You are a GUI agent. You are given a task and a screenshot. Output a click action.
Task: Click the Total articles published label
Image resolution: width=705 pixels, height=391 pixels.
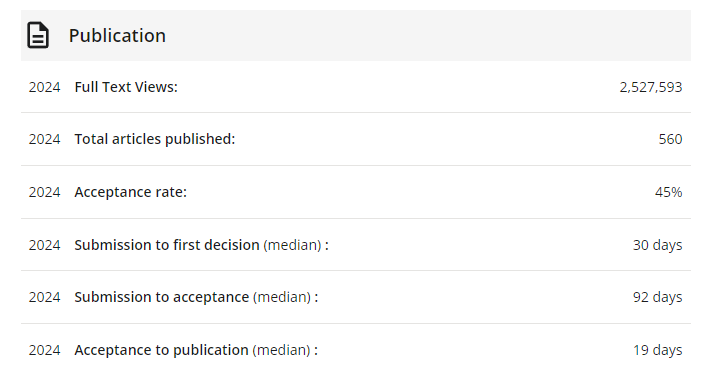[155, 139]
